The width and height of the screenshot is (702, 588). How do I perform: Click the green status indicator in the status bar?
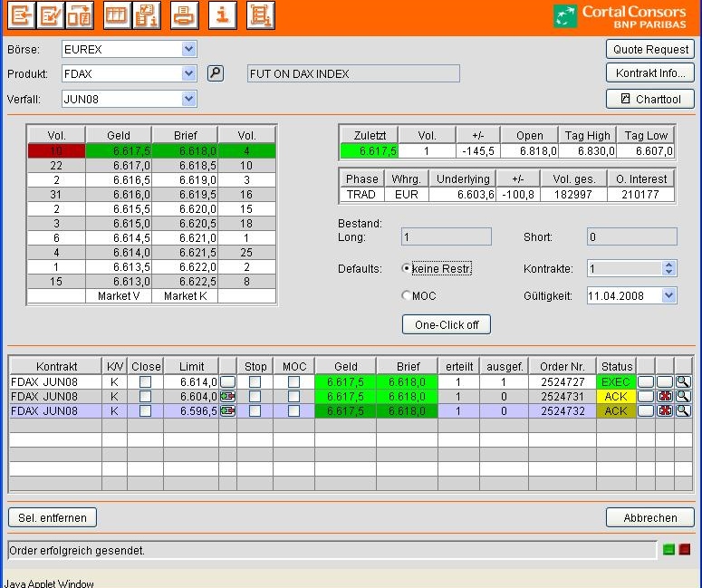pyautogui.click(x=668, y=549)
